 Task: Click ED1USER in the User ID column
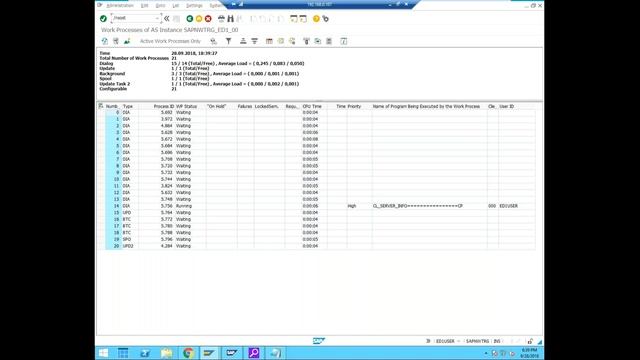tap(509, 206)
